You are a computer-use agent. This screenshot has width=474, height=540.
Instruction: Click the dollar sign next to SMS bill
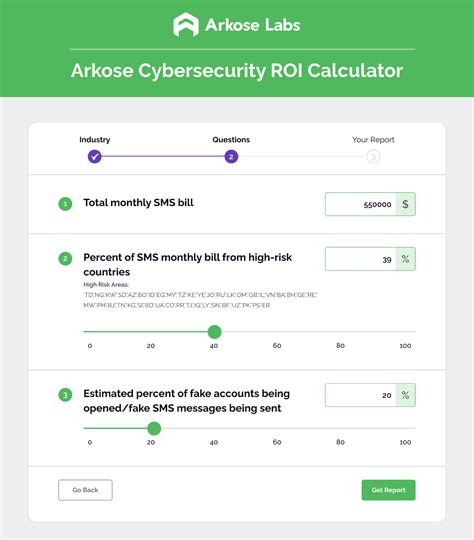click(x=405, y=204)
